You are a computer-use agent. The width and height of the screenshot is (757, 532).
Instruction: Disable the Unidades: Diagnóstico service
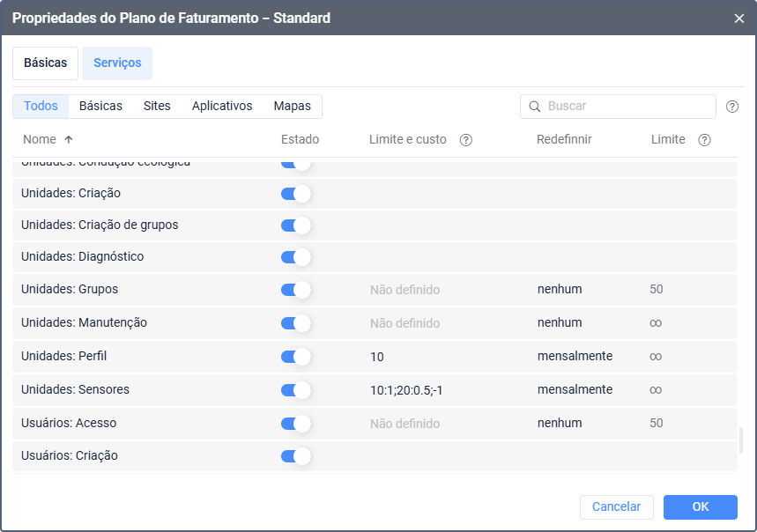click(296, 257)
